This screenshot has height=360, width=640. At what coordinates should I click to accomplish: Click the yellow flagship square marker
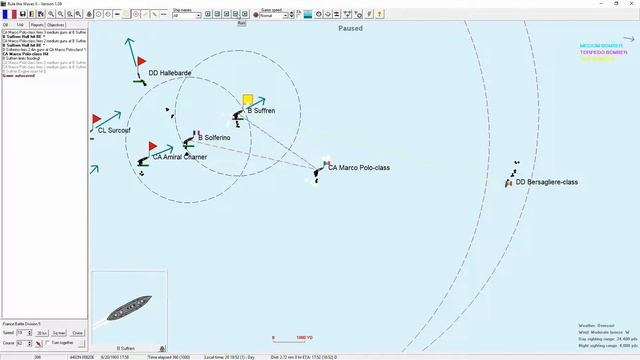tap(248, 100)
